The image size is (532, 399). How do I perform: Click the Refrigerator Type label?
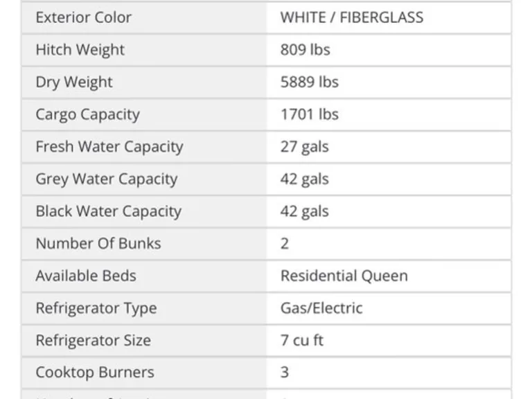tap(96, 308)
